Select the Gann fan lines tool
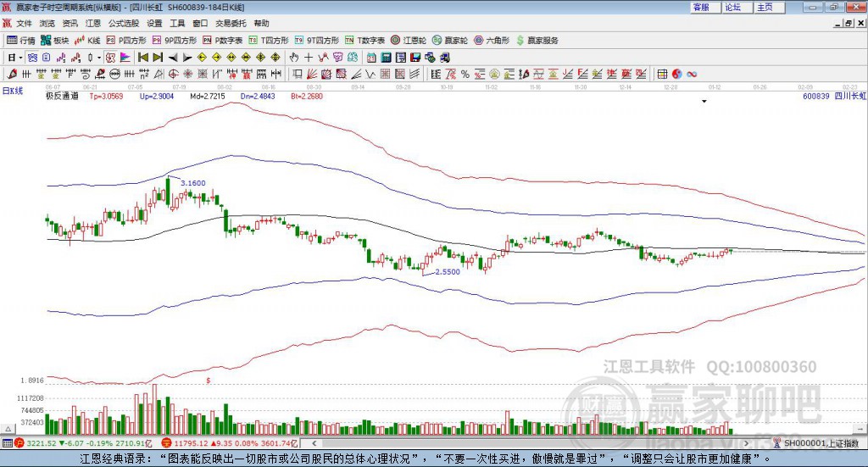The width and height of the screenshot is (868, 467). pyautogui.click(x=311, y=74)
